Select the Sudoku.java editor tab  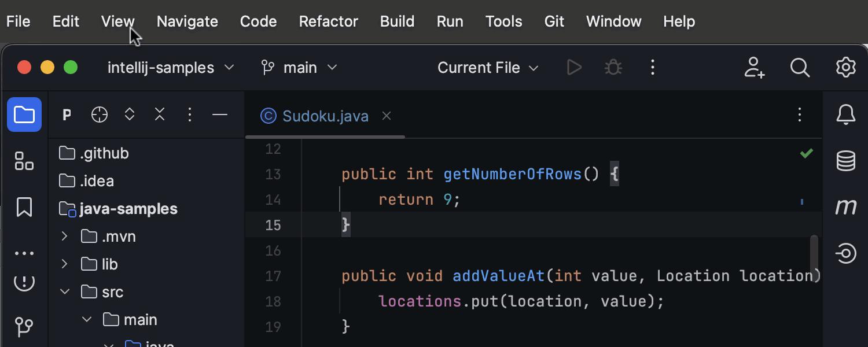point(324,116)
